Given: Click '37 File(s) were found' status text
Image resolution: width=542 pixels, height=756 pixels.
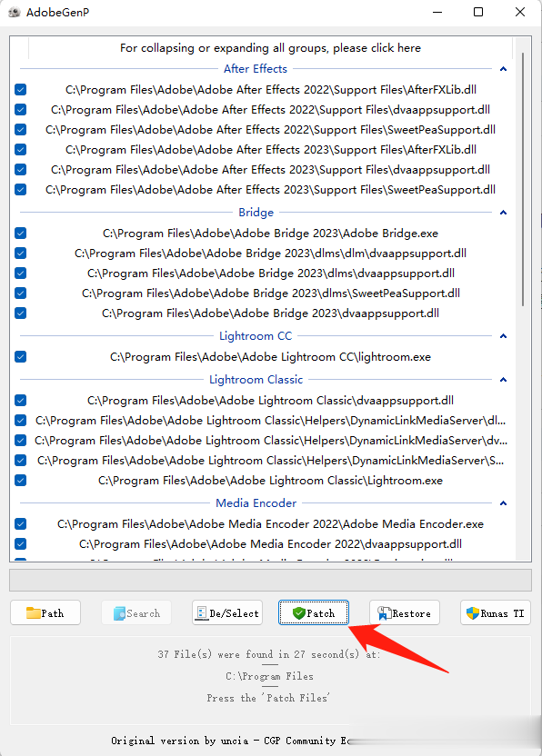Looking at the screenshot, I should tap(269, 654).
